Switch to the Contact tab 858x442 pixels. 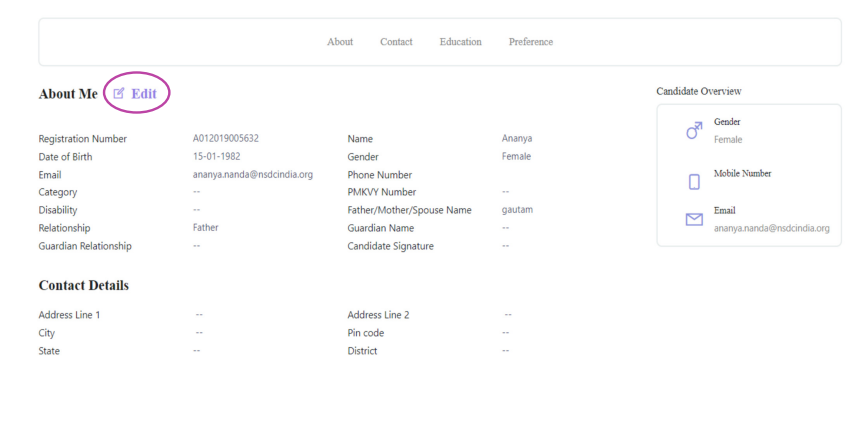coord(396,42)
